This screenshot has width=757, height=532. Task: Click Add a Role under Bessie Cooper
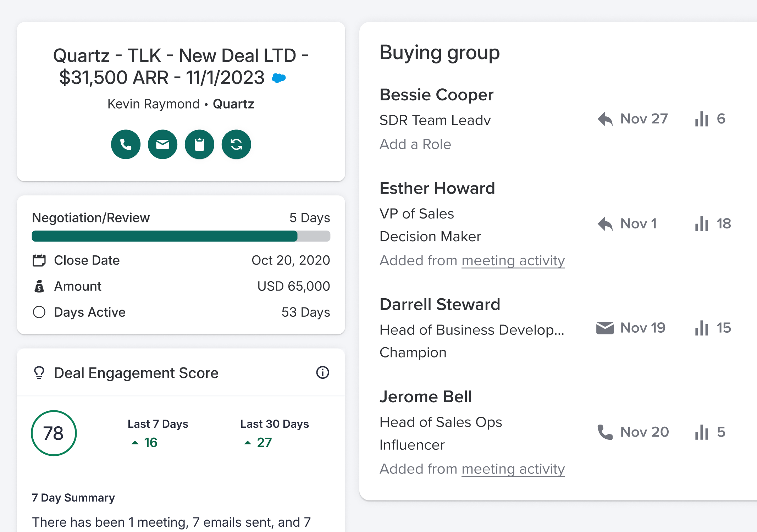[x=415, y=144]
